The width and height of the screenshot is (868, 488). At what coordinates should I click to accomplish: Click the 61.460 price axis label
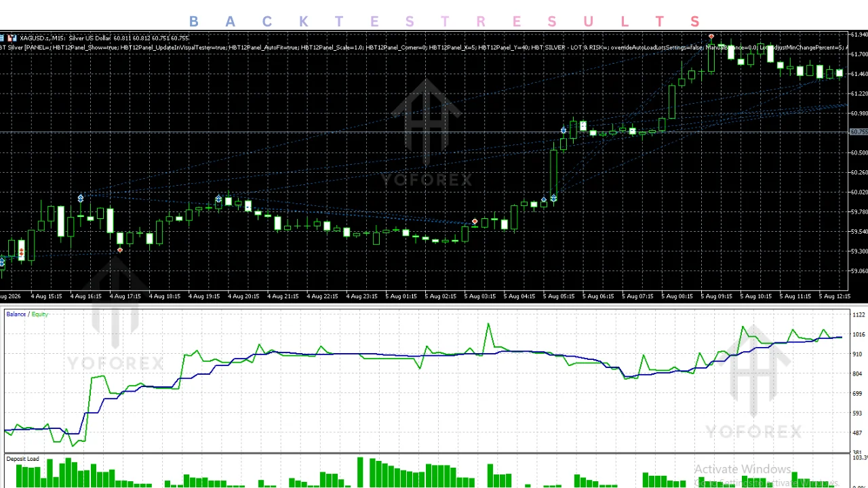[859, 74]
